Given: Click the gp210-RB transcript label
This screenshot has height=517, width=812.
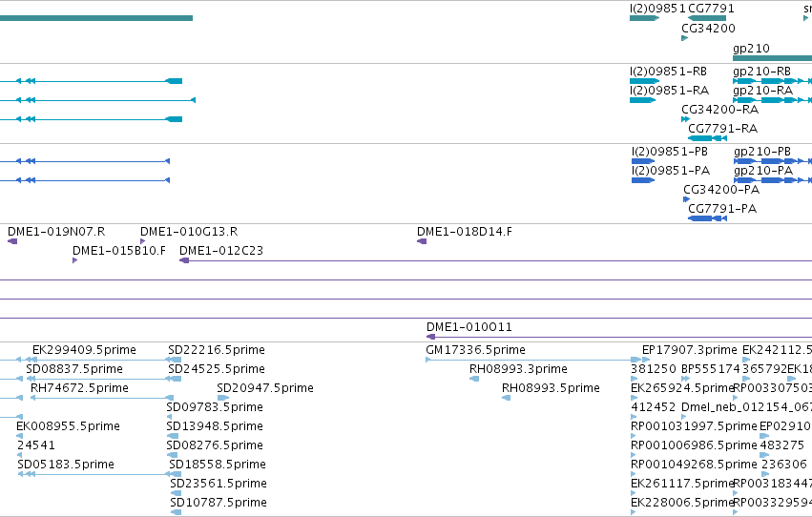Looking at the screenshot, I should [761, 72].
